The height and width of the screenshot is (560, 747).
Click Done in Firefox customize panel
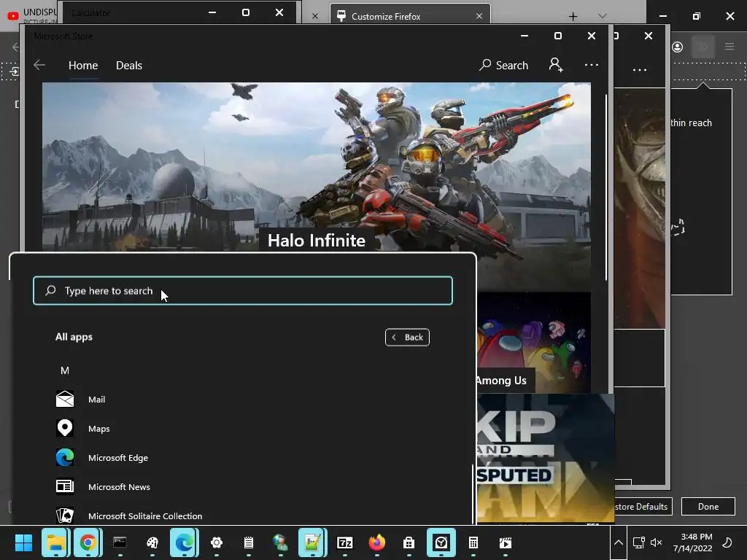point(708,506)
